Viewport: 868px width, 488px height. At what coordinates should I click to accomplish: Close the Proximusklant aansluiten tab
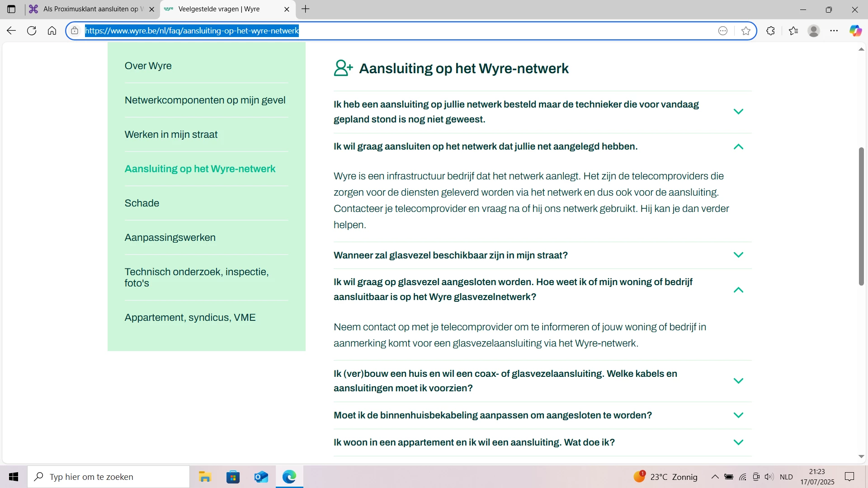[151, 9]
